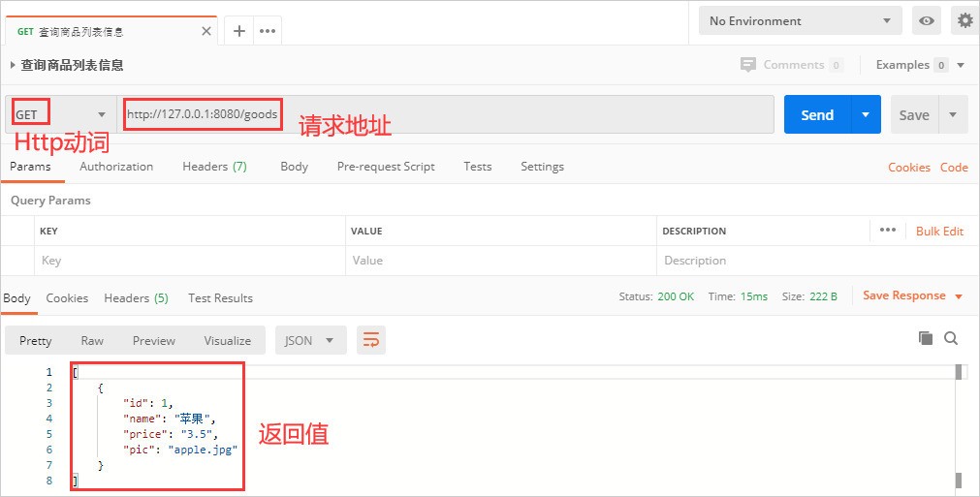Open the Examples dropdown

920,65
